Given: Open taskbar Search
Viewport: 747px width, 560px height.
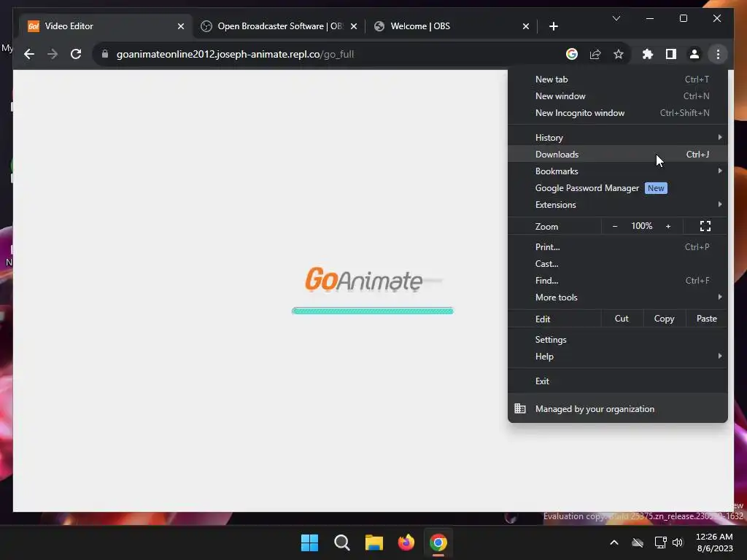Looking at the screenshot, I should pyautogui.click(x=341, y=542).
